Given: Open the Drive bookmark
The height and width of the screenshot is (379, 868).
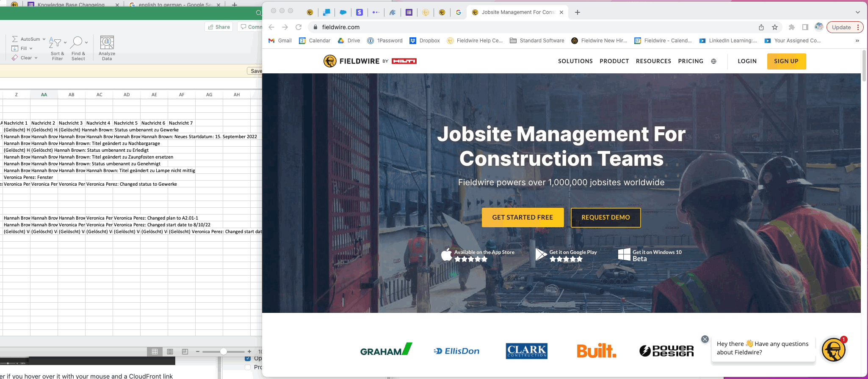Looking at the screenshot, I should coord(349,41).
